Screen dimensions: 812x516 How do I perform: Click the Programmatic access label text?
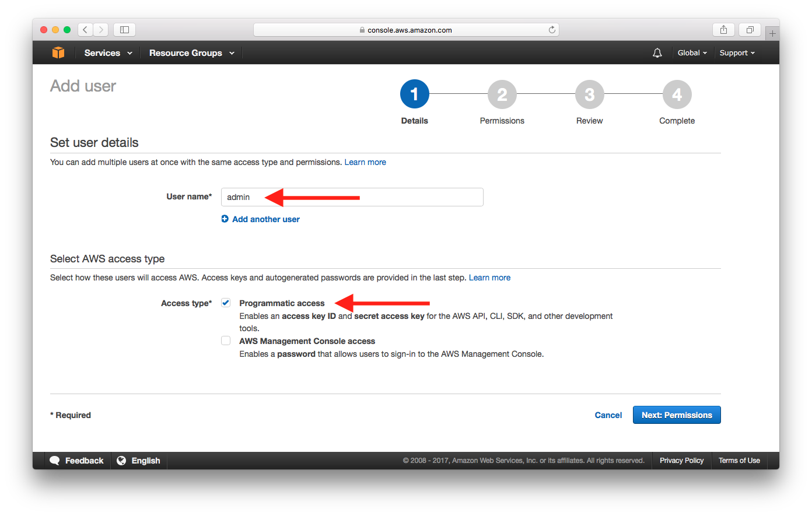click(282, 303)
